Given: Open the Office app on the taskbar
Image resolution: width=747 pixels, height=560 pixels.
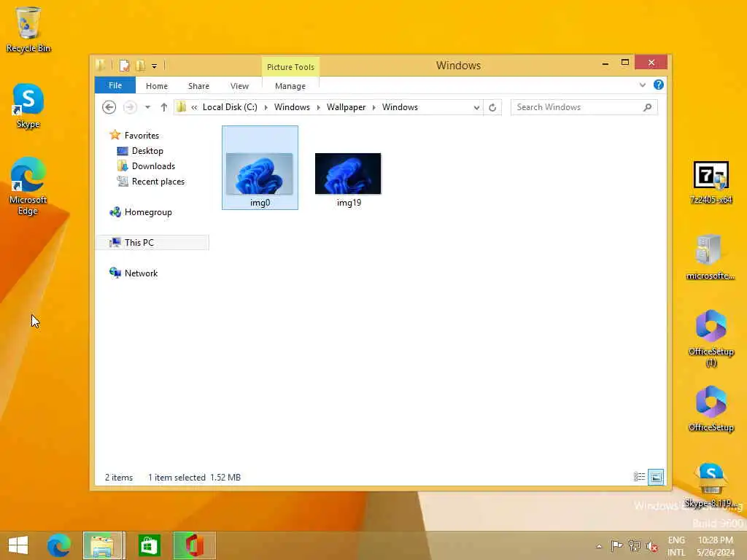Looking at the screenshot, I should (194, 545).
